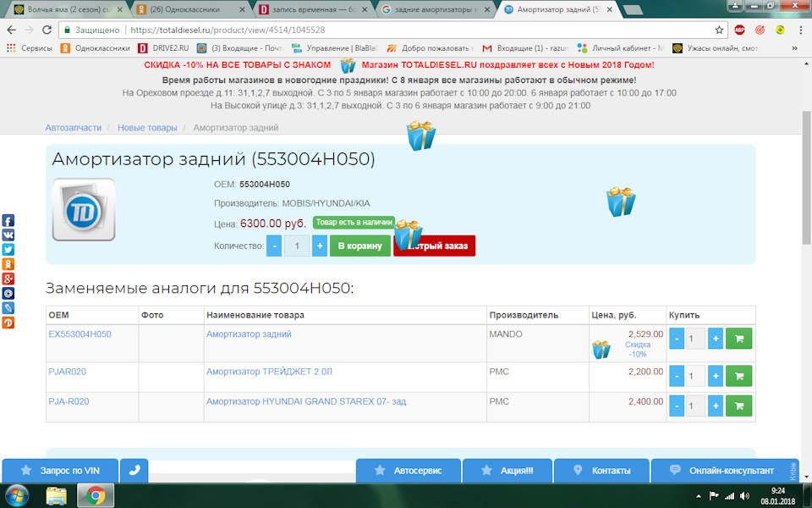Open volume control in system tray
The height and width of the screenshot is (508, 812).
coord(744,496)
